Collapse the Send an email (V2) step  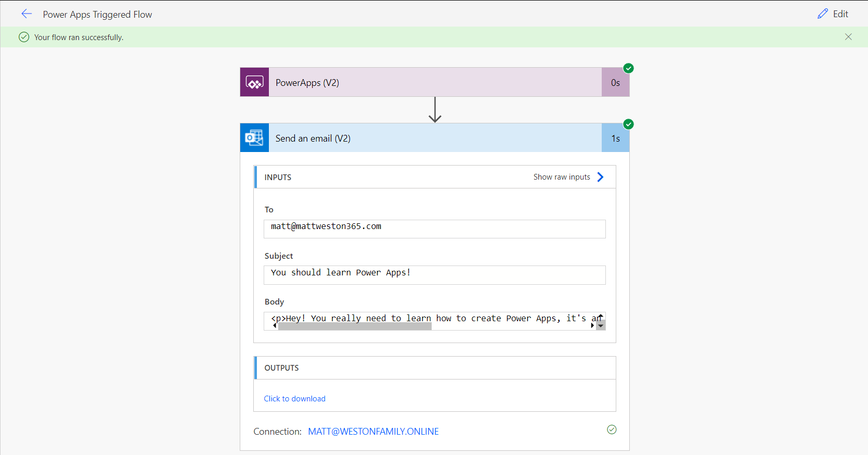coord(435,138)
